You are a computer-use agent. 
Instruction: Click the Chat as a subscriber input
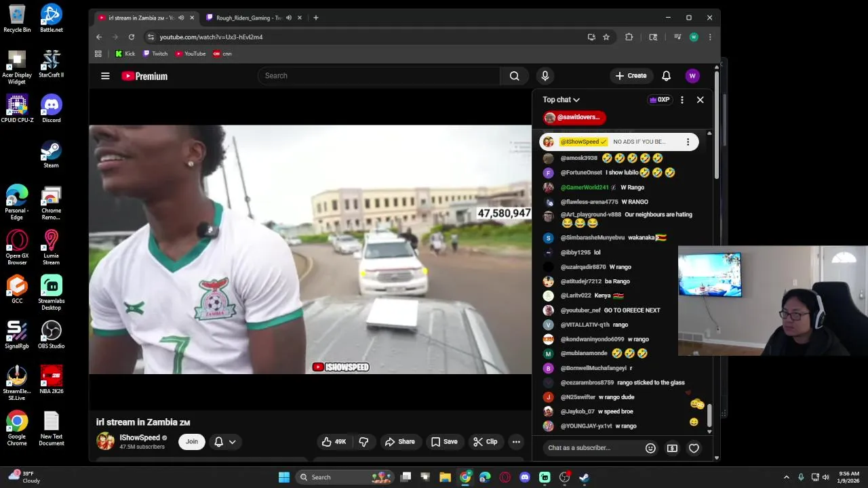click(x=593, y=448)
